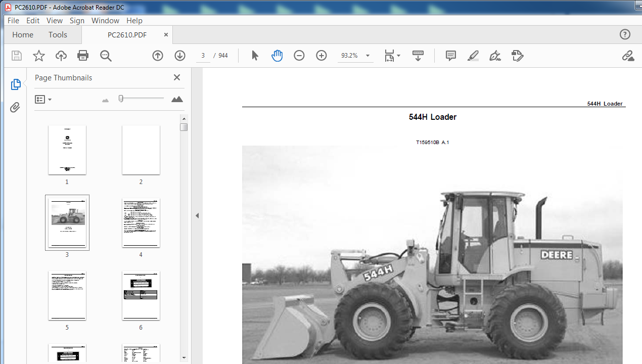Viewport: 642px width, 364px height.
Task: Click enlarge thumbnail size mountain icon
Action: click(x=177, y=99)
